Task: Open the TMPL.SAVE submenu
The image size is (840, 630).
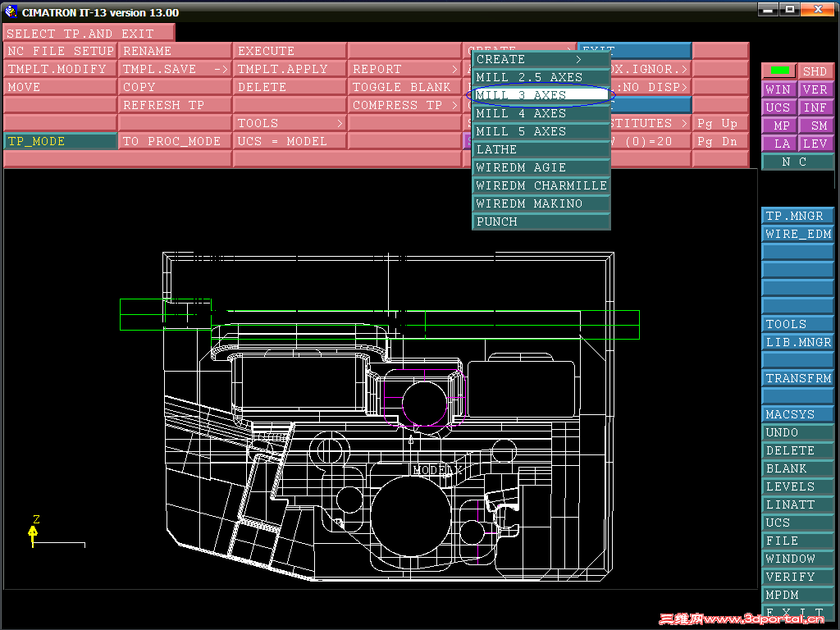Action: (x=175, y=69)
